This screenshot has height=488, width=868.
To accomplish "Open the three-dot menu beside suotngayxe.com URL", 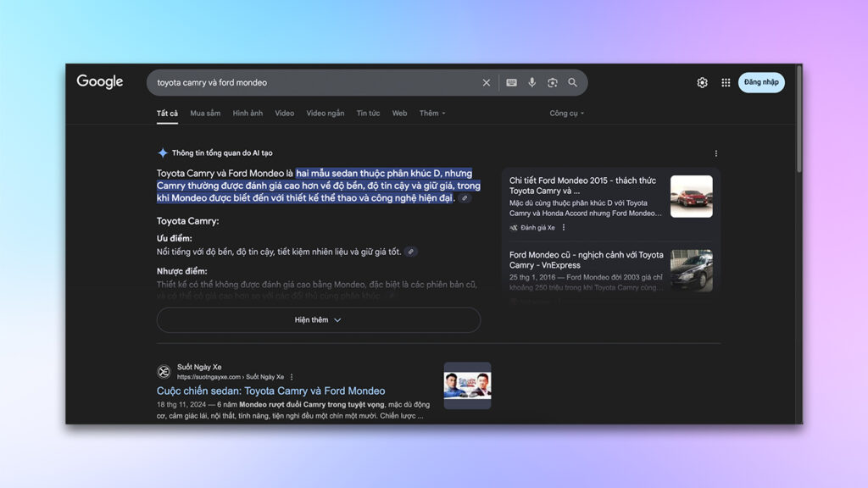I will 292,377.
